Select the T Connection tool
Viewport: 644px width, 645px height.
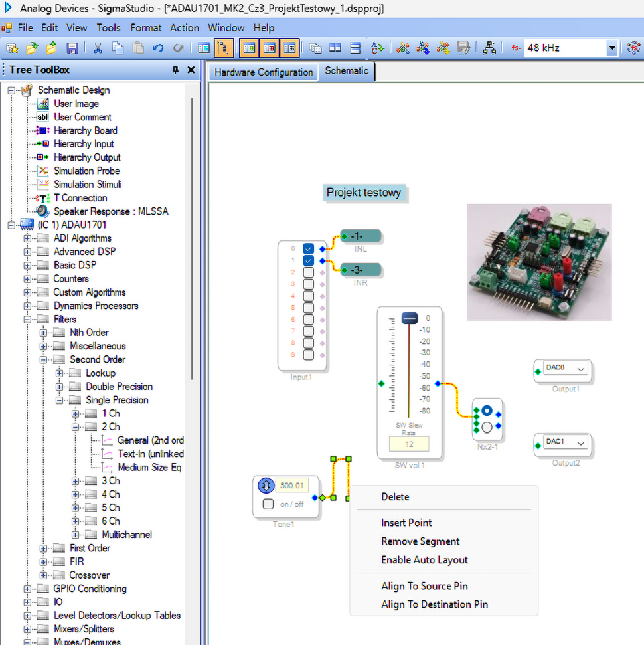click(x=80, y=198)
